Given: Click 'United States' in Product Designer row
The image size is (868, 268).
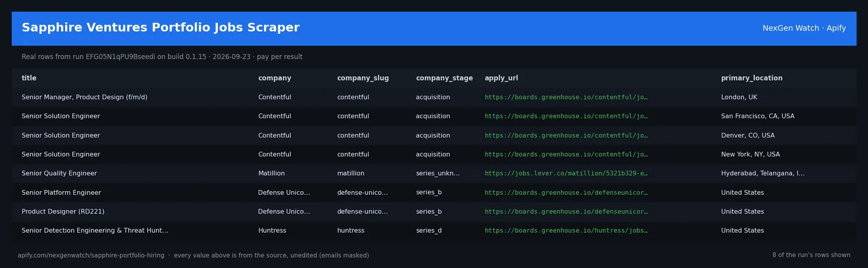Looking at the screenshot, I should [742, 212].
